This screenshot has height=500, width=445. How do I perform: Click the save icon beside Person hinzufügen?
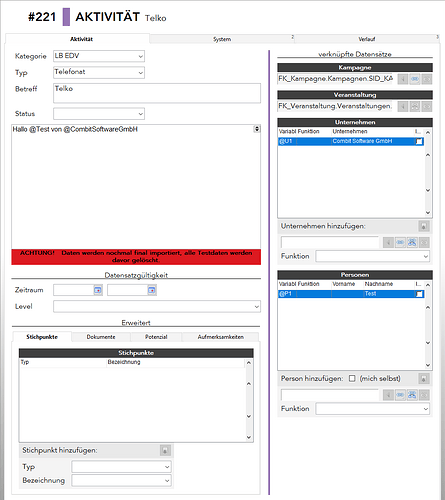(x=424, y=379)
